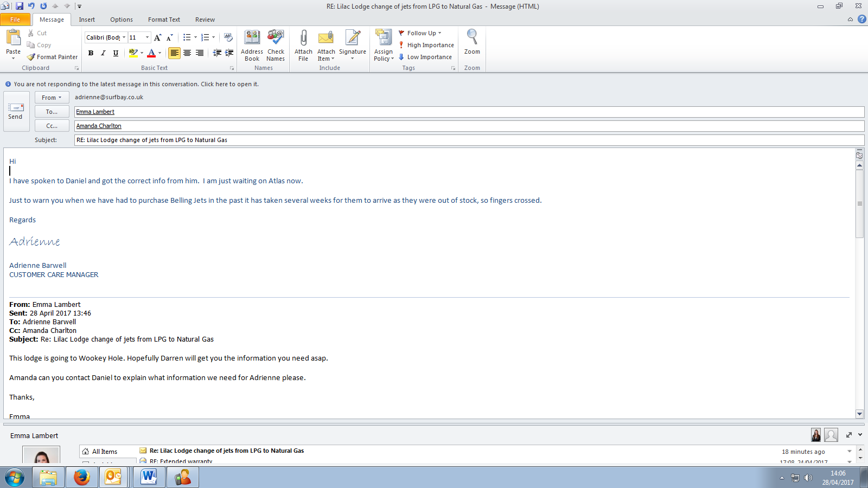Click the bullet list icon

187,37
